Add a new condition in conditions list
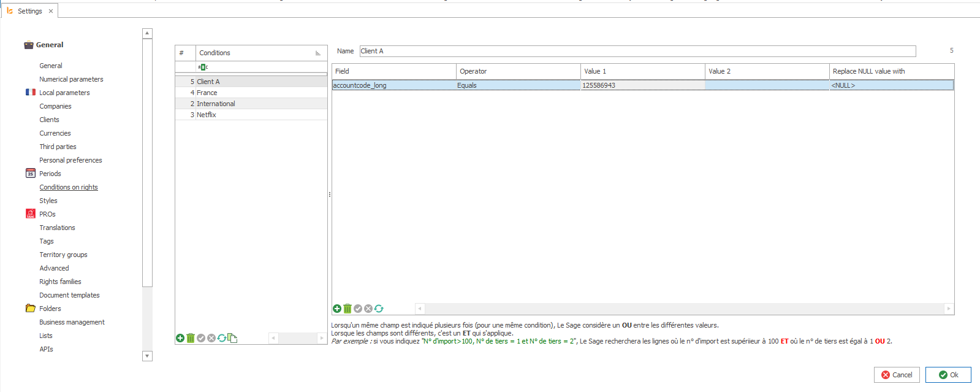This screenshot has height=392, width=980. coord(180,338)
